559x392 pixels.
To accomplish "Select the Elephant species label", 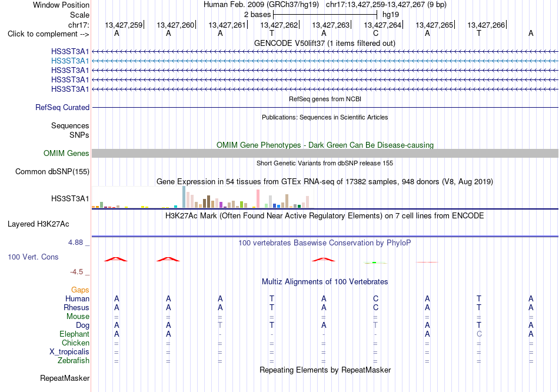I will [x=74, y=334].
